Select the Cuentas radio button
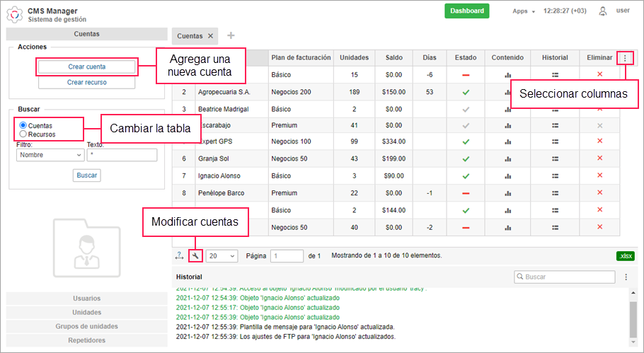The width and height of the screenshot is (644, 353). click(23, 125)
